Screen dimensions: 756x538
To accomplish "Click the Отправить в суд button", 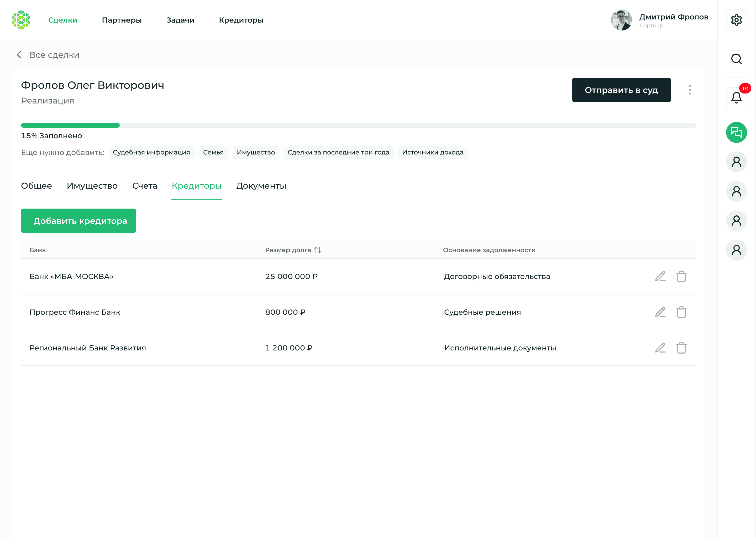I will pos(621,90).
